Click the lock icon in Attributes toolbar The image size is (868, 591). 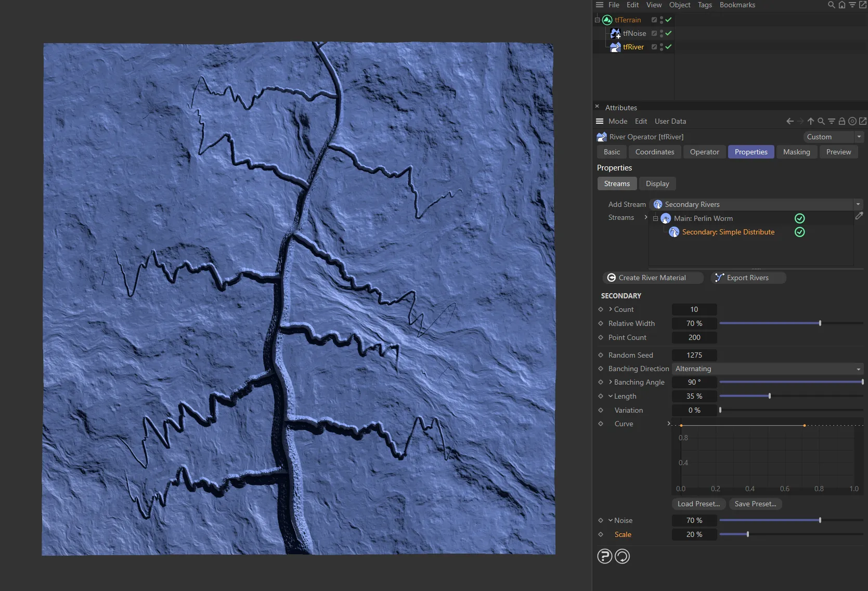pyautogui.click(x=841, y=121)
